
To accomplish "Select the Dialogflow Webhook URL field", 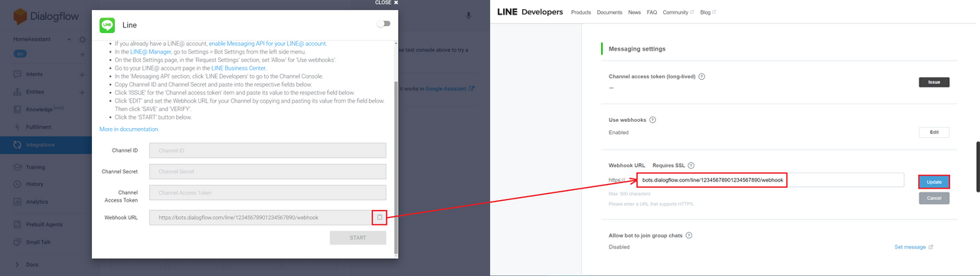I will (260, 218).
